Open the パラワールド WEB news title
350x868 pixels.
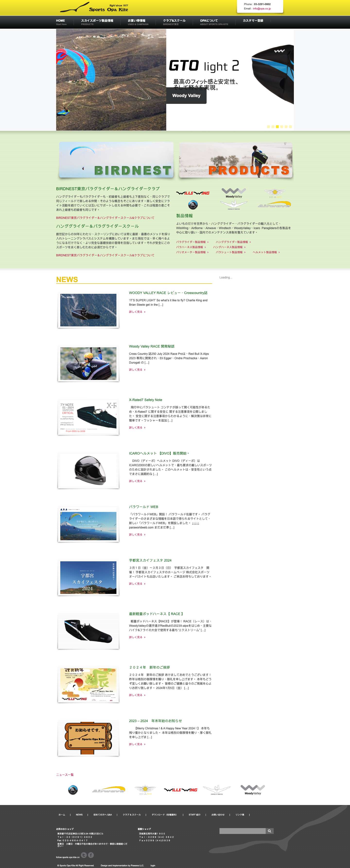coord(143,507)
